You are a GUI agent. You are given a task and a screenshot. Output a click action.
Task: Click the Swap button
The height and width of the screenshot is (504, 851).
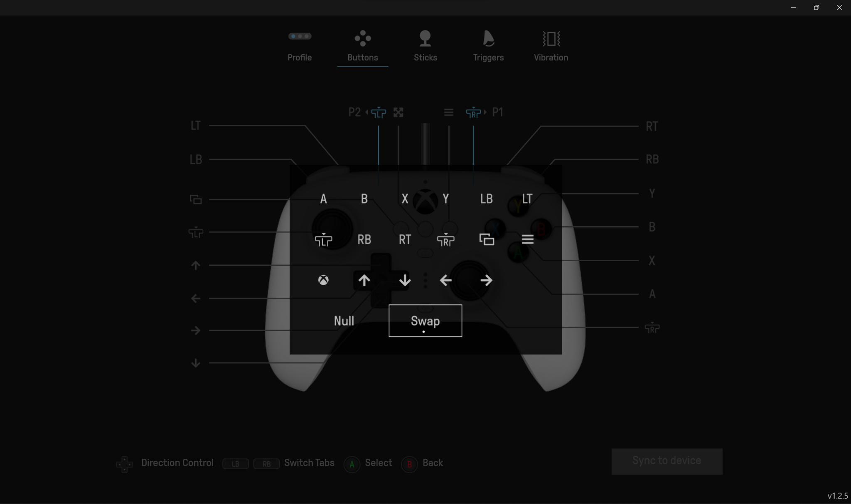coord(425,321)
